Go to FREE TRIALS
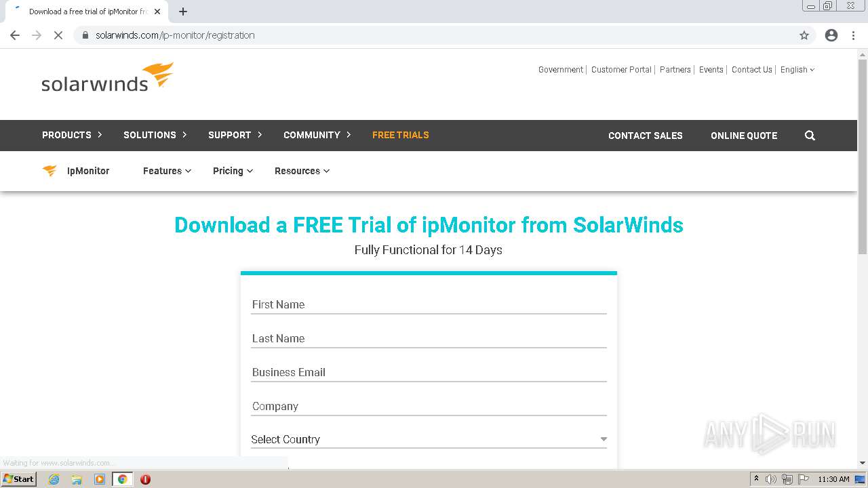Image resolution: width=868 pixels, height=488 pixels. [x=400, y=135]
